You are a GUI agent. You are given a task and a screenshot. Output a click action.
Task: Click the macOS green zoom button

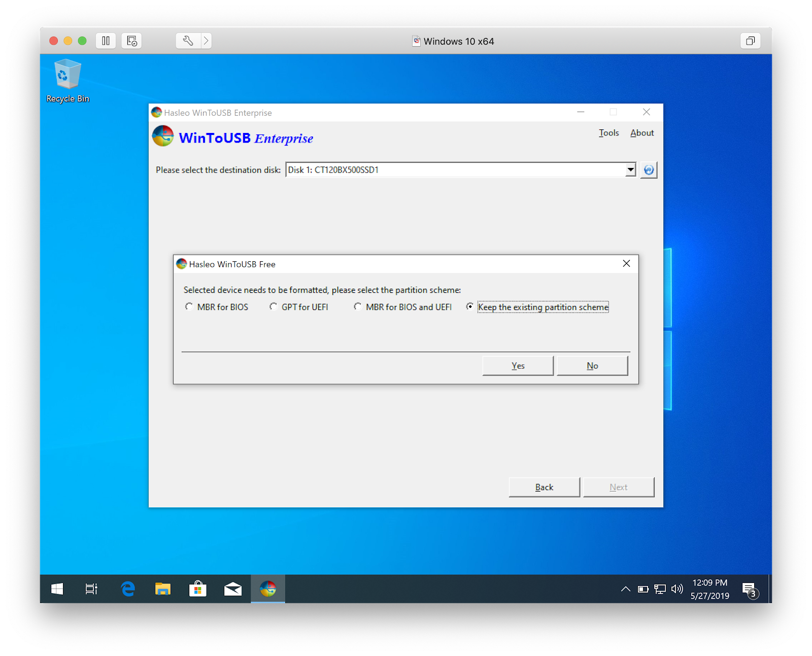coord(82,41)
